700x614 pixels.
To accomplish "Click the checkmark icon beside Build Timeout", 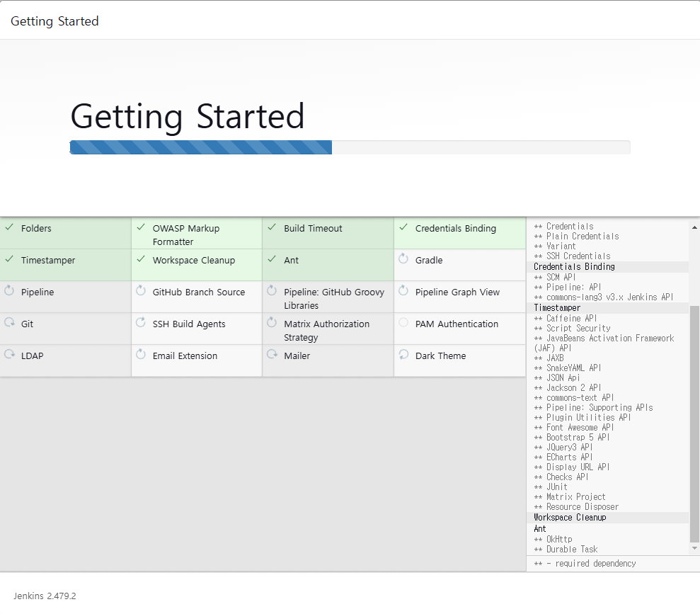I will click(272, 227).
